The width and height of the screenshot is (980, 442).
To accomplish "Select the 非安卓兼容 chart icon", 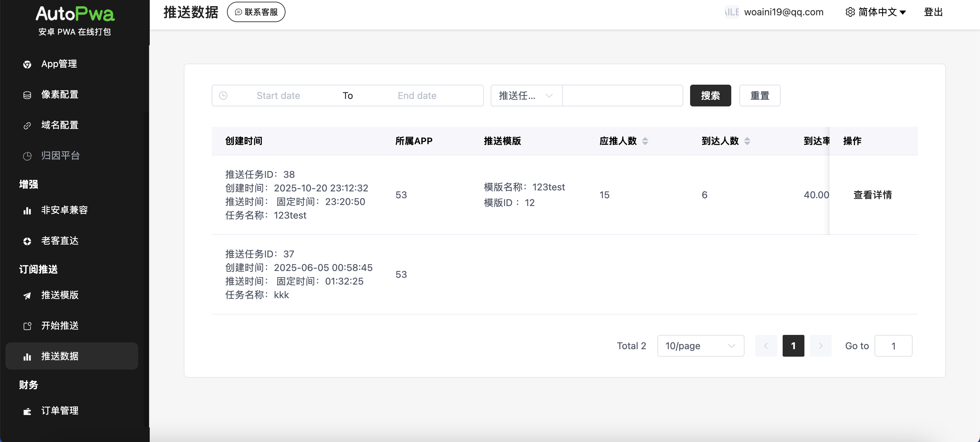I will [x=27, y=210].
